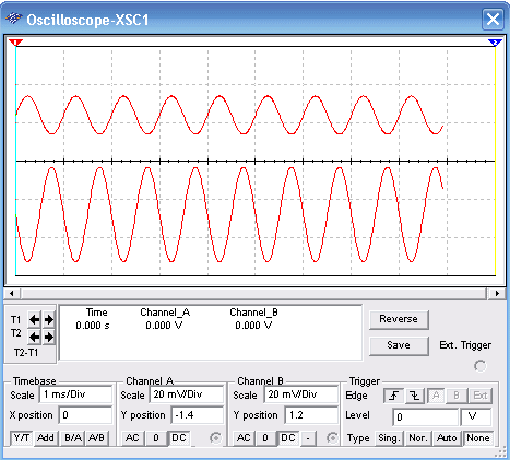Viewport: 513px width, 463px height.
Task: Switch display mode to B/A
Action: [x=73, y=439]
